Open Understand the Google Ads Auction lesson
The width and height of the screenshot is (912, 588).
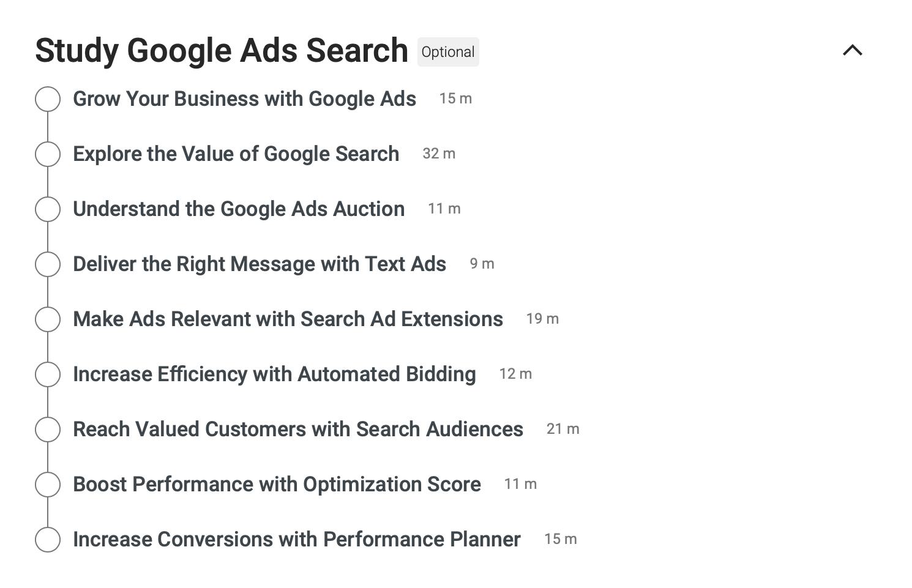click(239, 209)
